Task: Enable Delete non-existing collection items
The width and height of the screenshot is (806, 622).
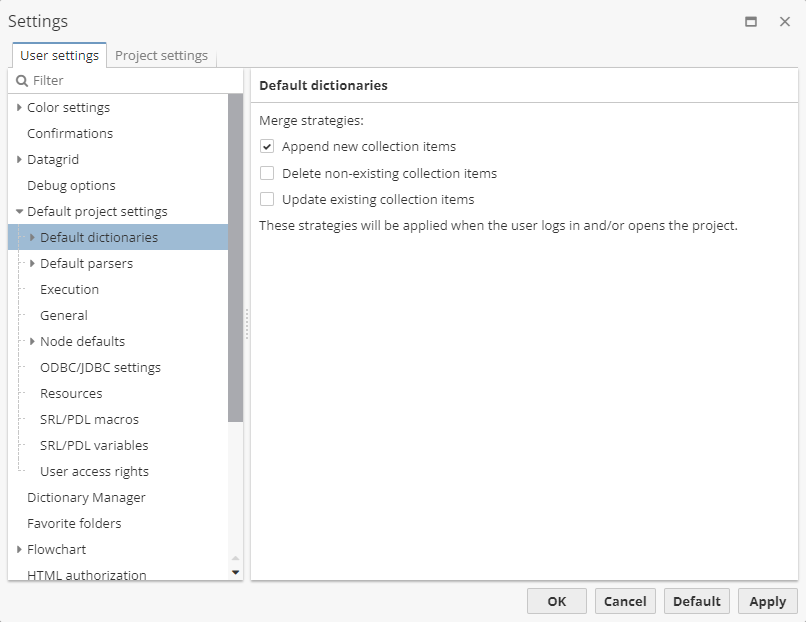Action: tap(267, 173)
